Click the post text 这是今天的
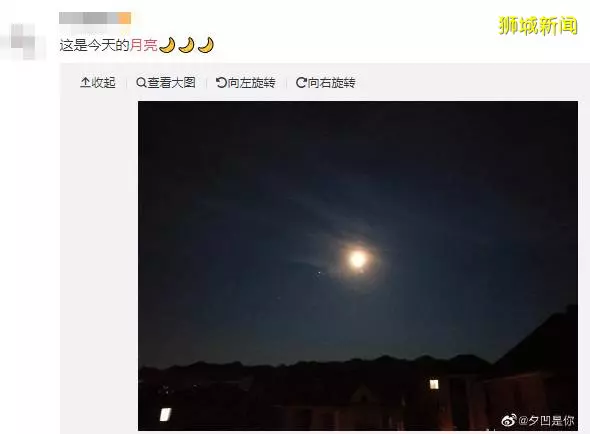The width and height of the screenshot is (590, 434). pos(94,45)
